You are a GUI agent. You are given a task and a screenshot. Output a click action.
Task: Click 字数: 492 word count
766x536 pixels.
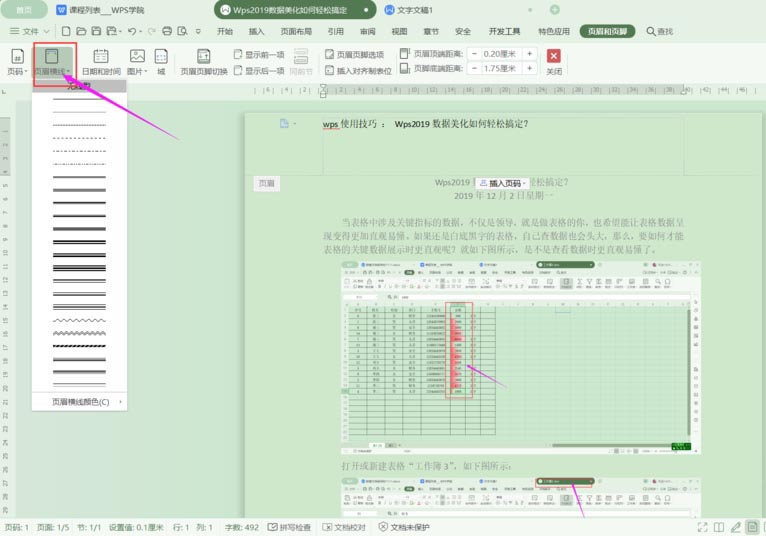point(242,527)
